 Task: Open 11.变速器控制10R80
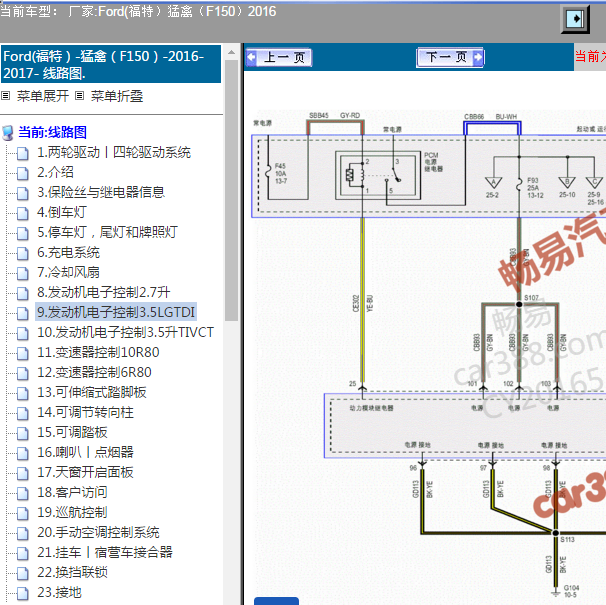point(98,353)
